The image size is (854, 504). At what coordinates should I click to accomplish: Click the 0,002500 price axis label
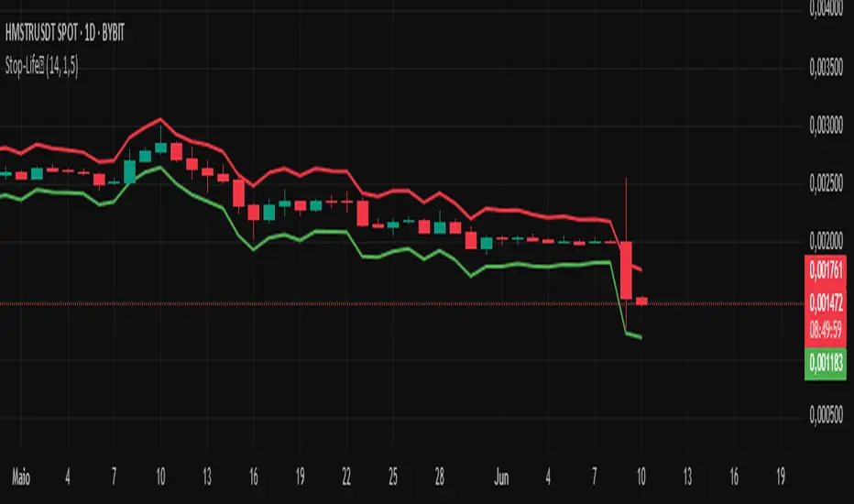[827, 183]
